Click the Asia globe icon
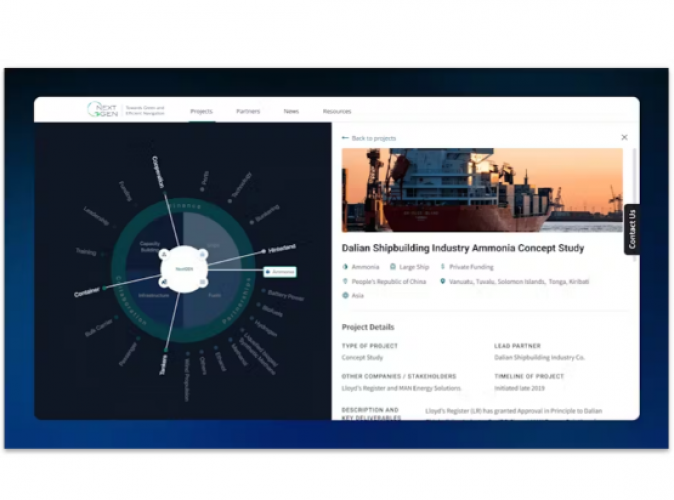The height and width of the screenshot is (500, 674). 345,295
